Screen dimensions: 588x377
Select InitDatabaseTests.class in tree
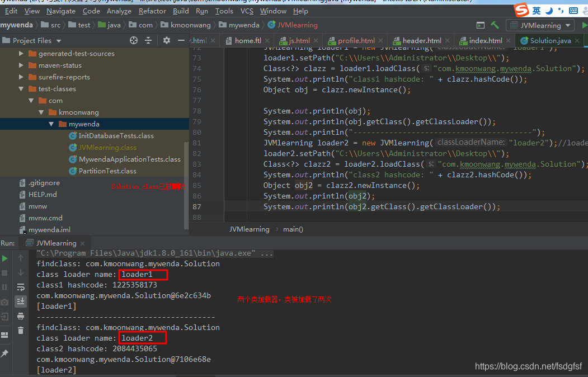111,136
